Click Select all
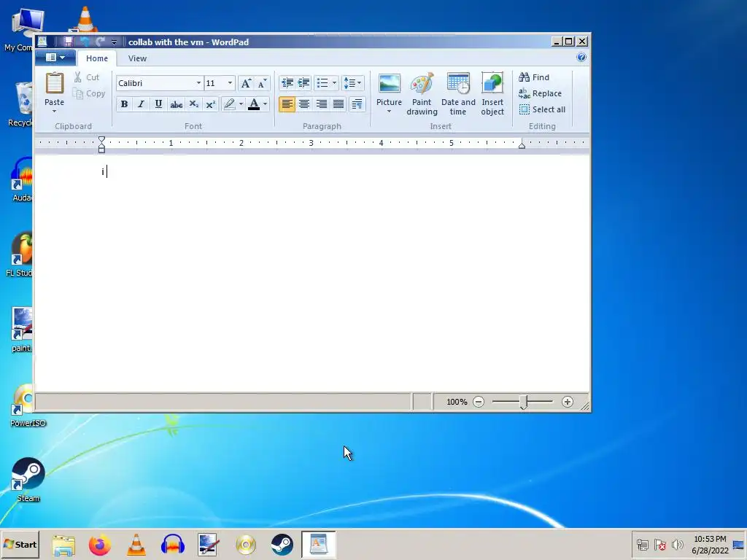The height and width of the screenshot is (560, 747). 542,109
